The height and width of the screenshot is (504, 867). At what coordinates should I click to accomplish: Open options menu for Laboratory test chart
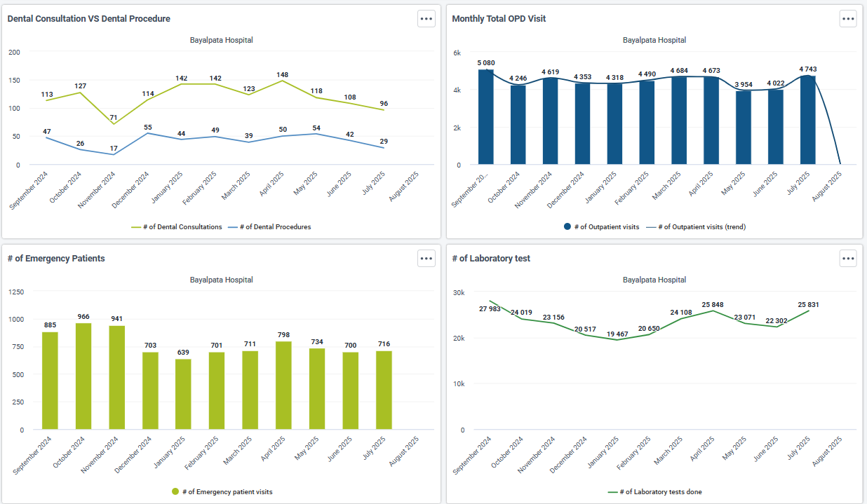tap(848, 259)
